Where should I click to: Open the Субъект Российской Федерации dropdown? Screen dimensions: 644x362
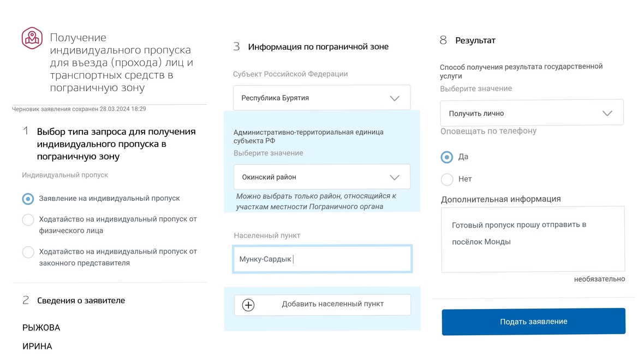click(321, 98)
